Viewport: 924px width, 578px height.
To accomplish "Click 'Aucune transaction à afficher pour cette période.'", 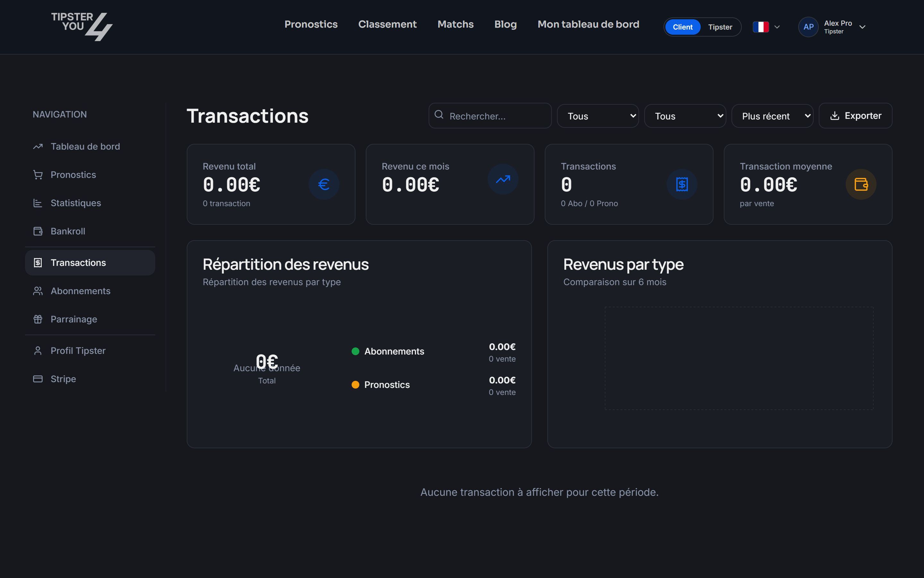I will [540, 492].
